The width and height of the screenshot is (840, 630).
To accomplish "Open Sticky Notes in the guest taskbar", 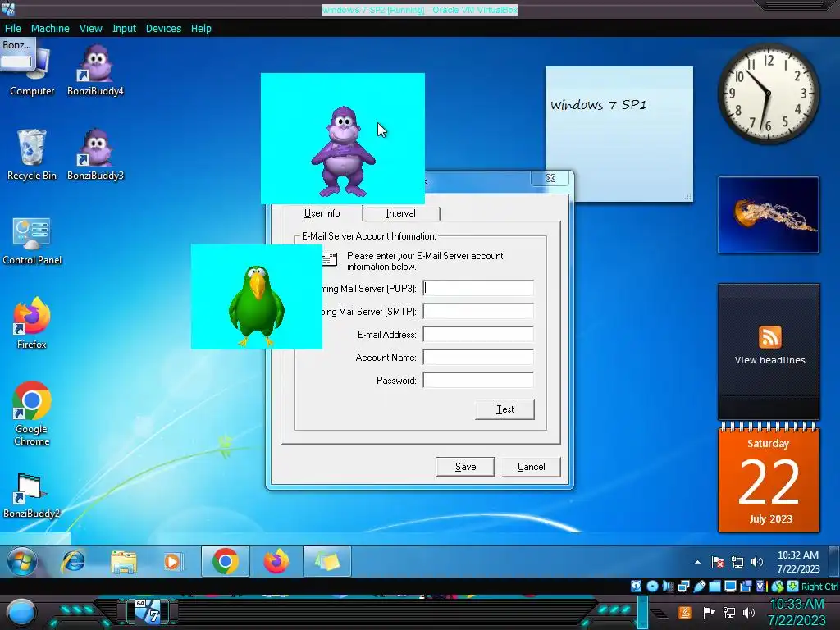I will click(326, 561).
